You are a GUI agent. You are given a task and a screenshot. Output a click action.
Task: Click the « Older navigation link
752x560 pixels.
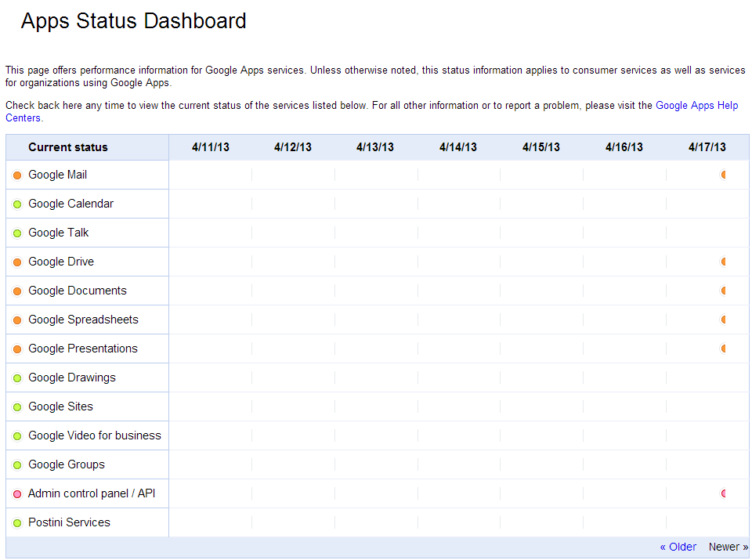click(677, 547)
